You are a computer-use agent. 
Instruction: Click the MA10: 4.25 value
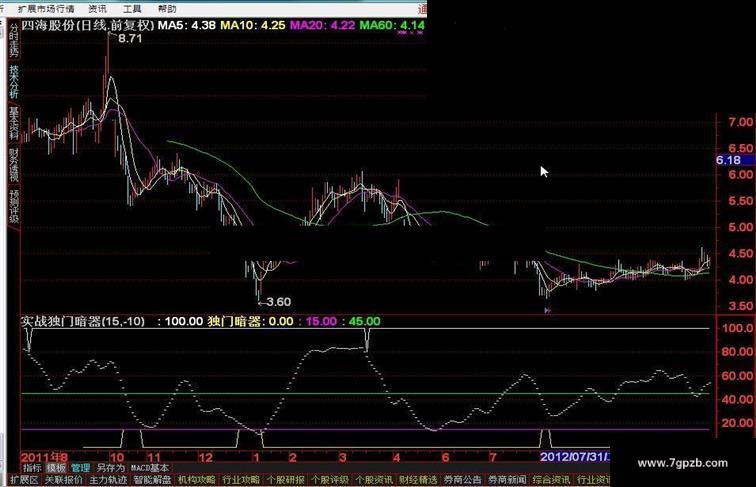pyautogui.click(x=253, y=25)
